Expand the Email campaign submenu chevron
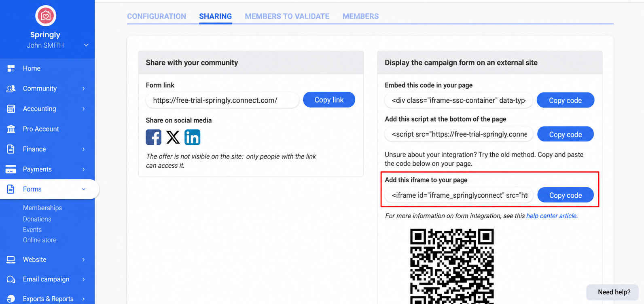Screen dimensions: 644x304 (84, 279)
